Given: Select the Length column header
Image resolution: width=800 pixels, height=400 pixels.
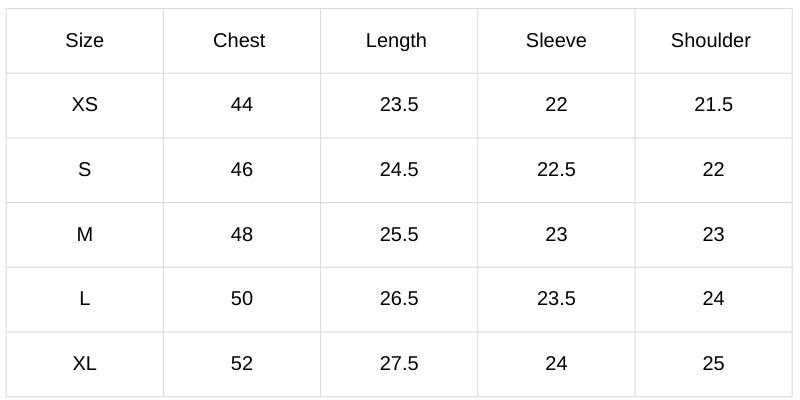Looking at the screenshot, I should 396,41.
